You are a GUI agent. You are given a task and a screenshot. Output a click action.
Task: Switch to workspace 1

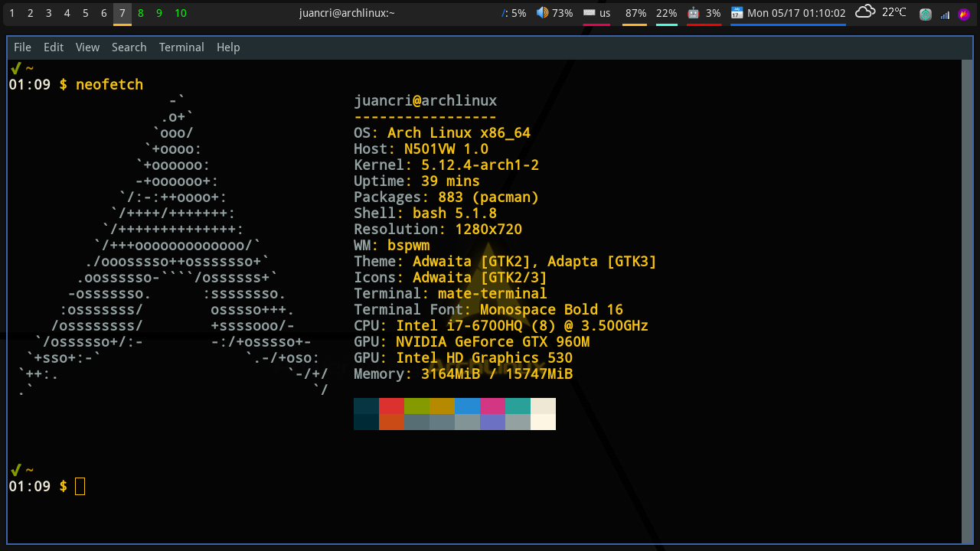tap(11, 13)
